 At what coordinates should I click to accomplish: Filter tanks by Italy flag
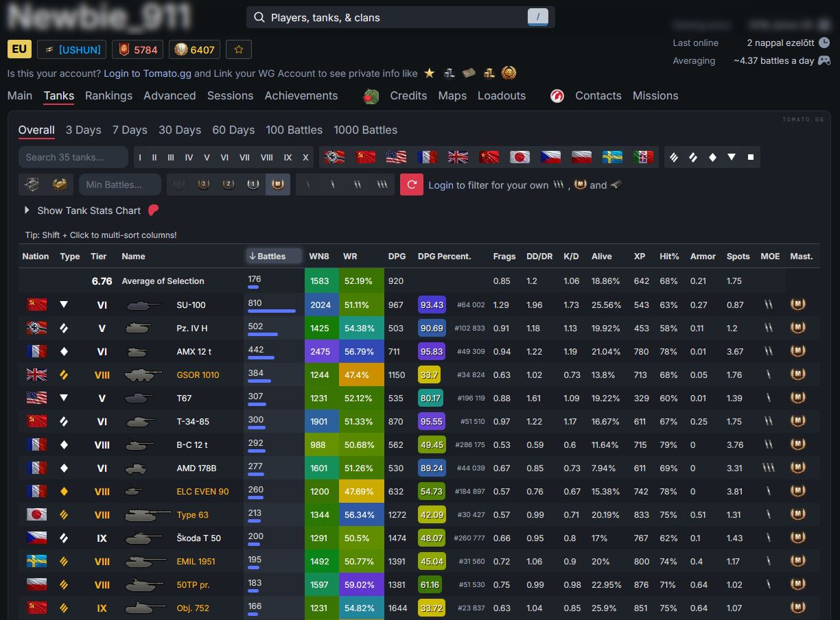tap(644, 157)
